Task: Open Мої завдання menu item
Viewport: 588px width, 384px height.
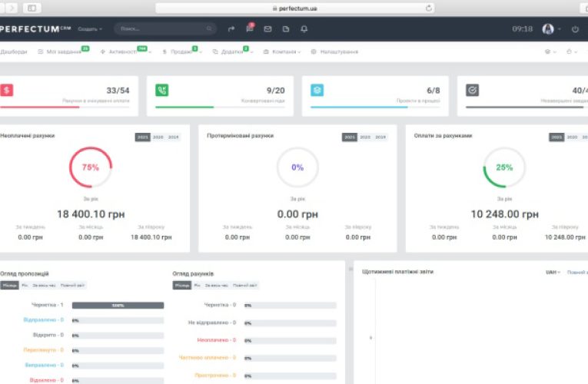Action: (x=63, y=51)
